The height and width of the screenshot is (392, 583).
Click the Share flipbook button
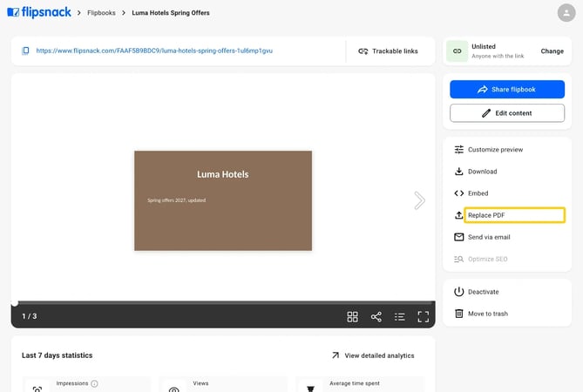point(507,89)
